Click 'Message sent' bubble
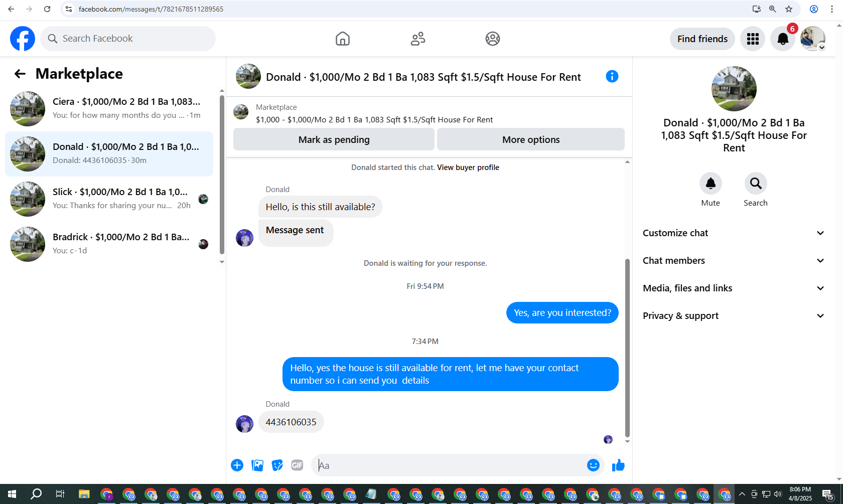This screenshot has height=504, width=843. pyautogui.click(x=296, y=232)
